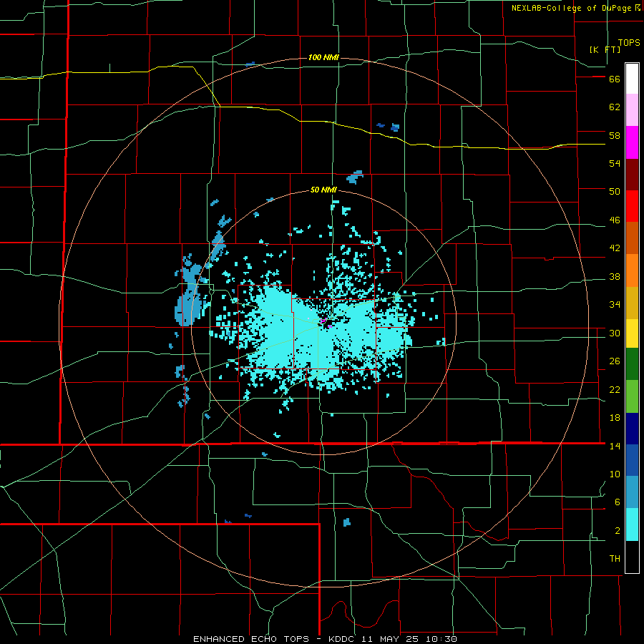Click the blue echo cell just above 50 NMI ring

355,177
